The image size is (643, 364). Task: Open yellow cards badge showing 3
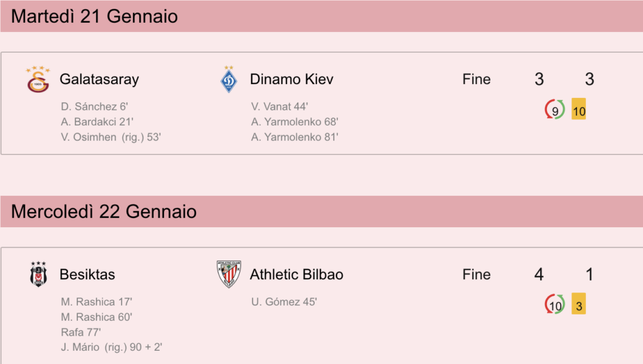pyautogui.click(x=578, y=304)
